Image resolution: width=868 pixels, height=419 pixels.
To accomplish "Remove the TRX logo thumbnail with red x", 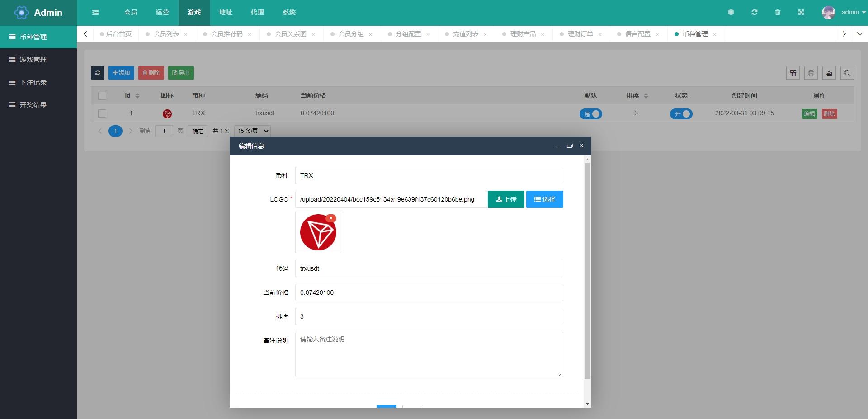I will 331,218.
